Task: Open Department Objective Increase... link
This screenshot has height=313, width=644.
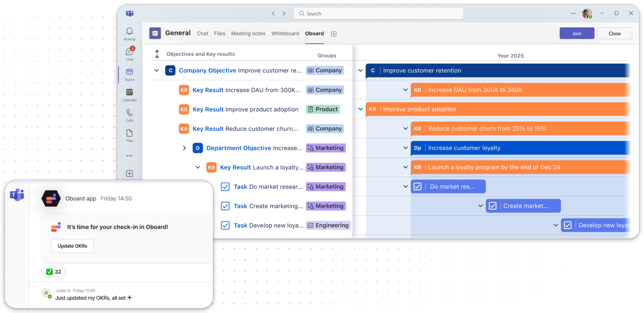Action: [x=255, y=148]
